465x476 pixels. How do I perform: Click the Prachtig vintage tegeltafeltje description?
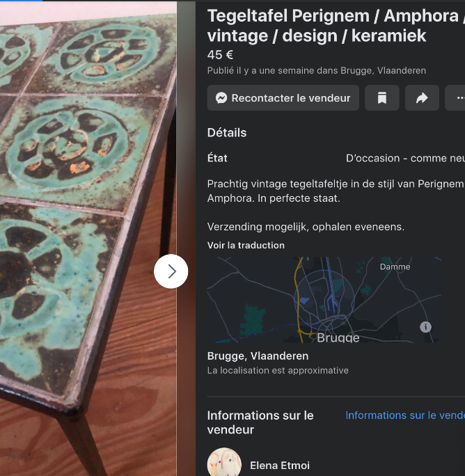pyautogui.click(x=336, y=191)
